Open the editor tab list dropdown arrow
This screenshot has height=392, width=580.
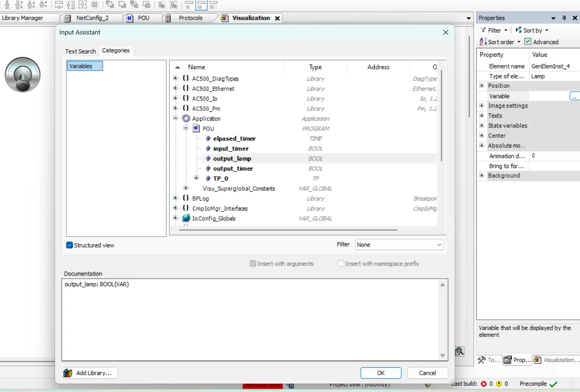coord(469,18)
